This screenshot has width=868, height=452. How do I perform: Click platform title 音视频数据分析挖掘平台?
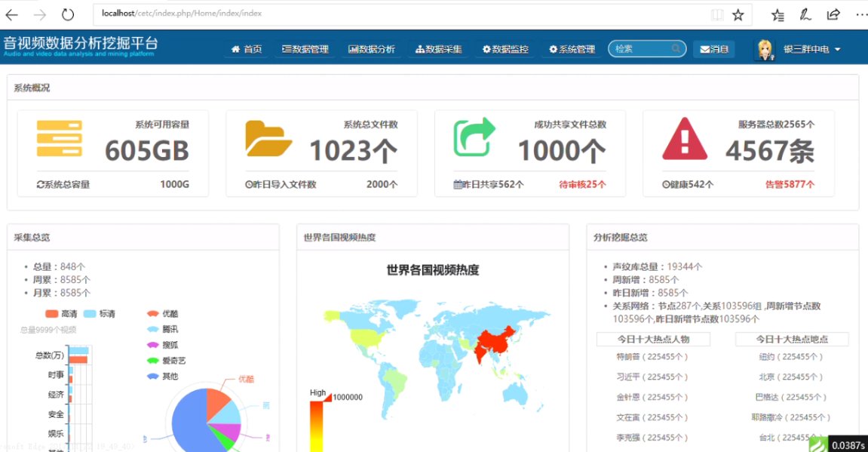[81, 43]
